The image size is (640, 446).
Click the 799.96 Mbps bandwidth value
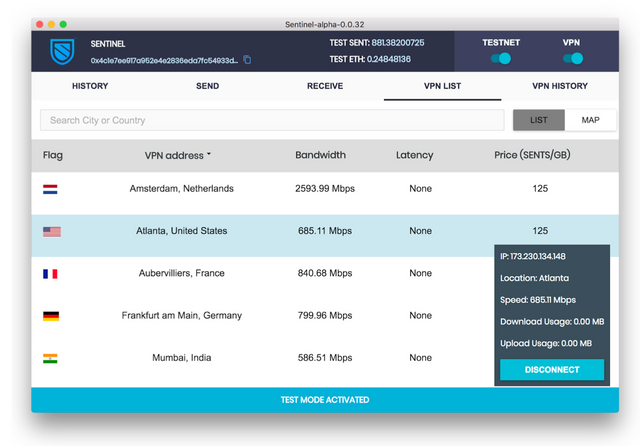tap(325, 315)
